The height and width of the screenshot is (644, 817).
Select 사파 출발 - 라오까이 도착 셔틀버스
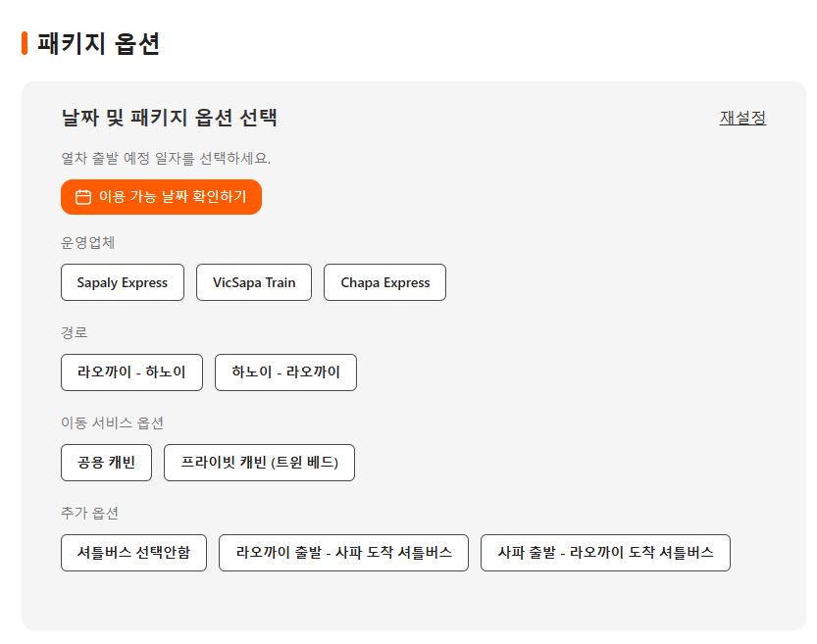(x=605, y=553)
